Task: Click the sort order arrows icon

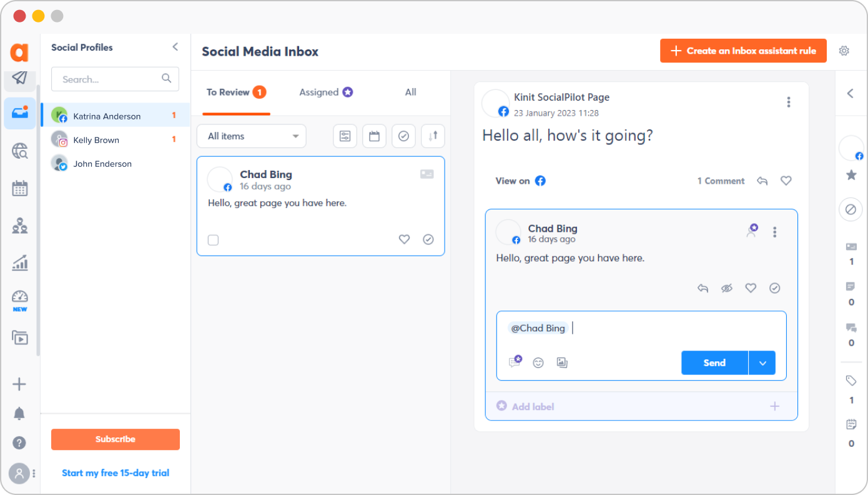Action: pos(433,136)
